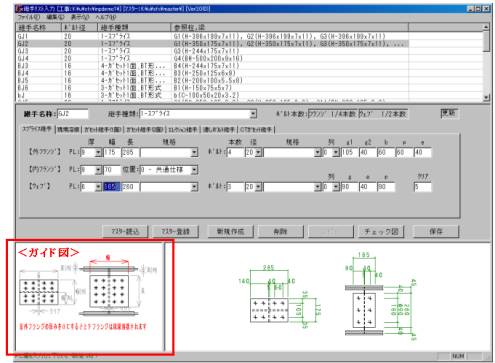Open the web bolt diameter dropdown

tap(258, 187)
